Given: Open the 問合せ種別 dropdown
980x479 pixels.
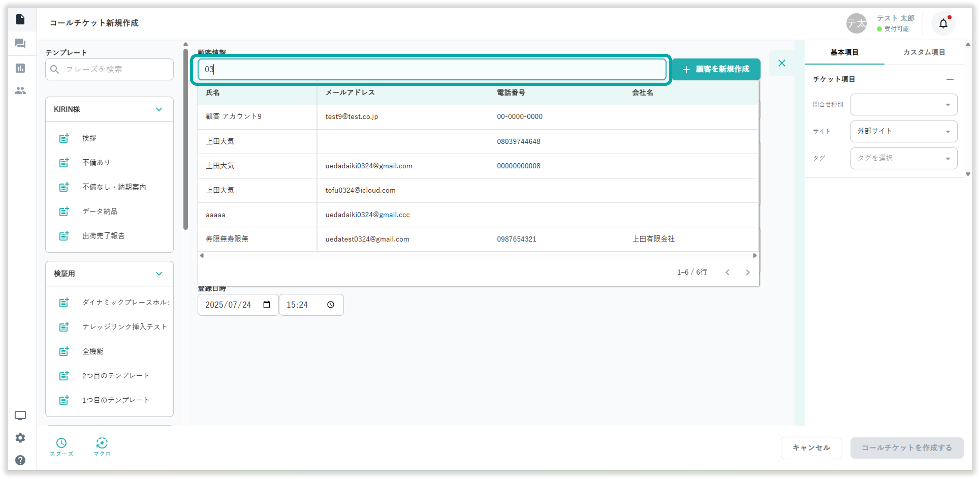Looking at the screenshot, I should (904, 105).
